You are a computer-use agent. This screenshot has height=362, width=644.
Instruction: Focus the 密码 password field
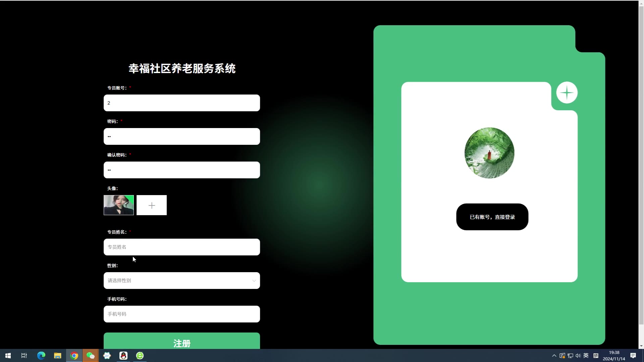[181, 136]
